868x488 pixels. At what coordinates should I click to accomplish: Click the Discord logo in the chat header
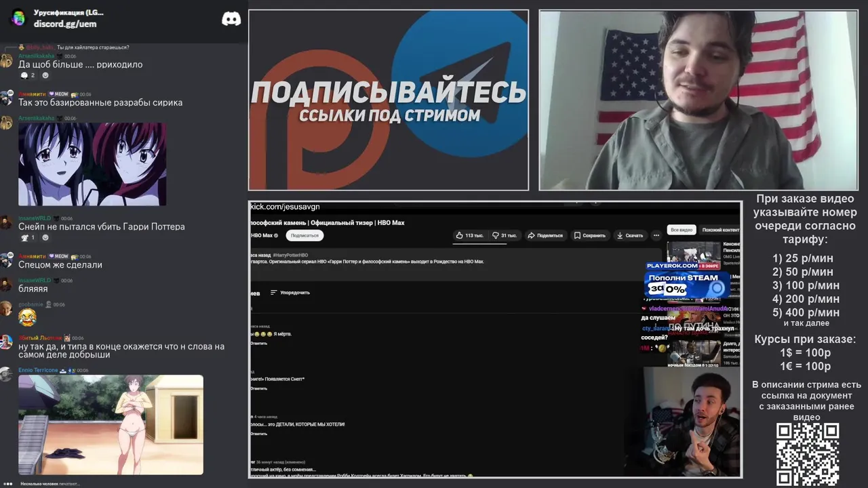(x=231, y=19)
